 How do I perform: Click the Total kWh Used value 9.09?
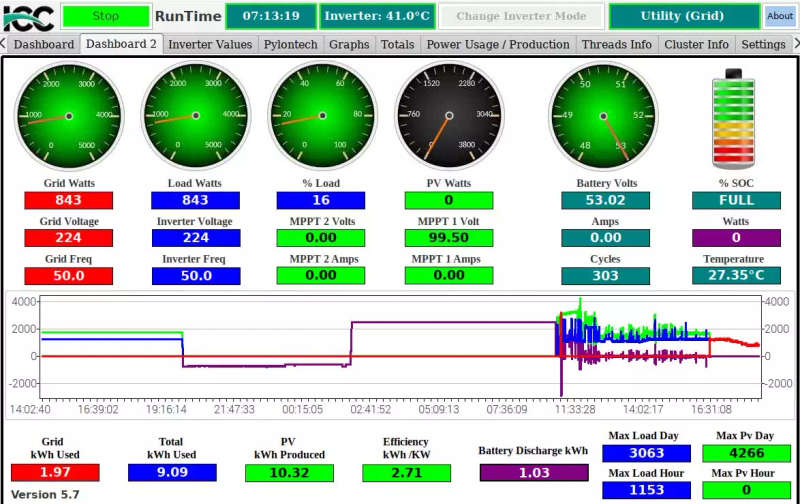point(172,472)
